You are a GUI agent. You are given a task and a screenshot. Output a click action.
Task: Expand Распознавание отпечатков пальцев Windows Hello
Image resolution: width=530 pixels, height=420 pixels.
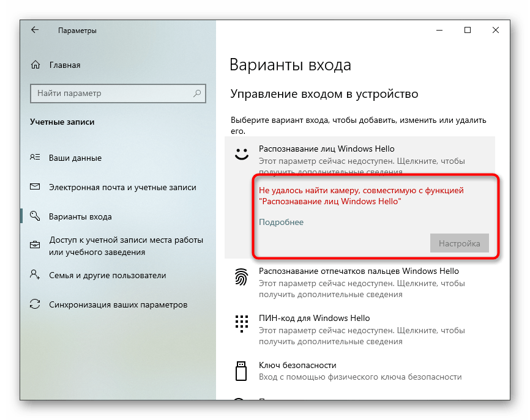360,282
